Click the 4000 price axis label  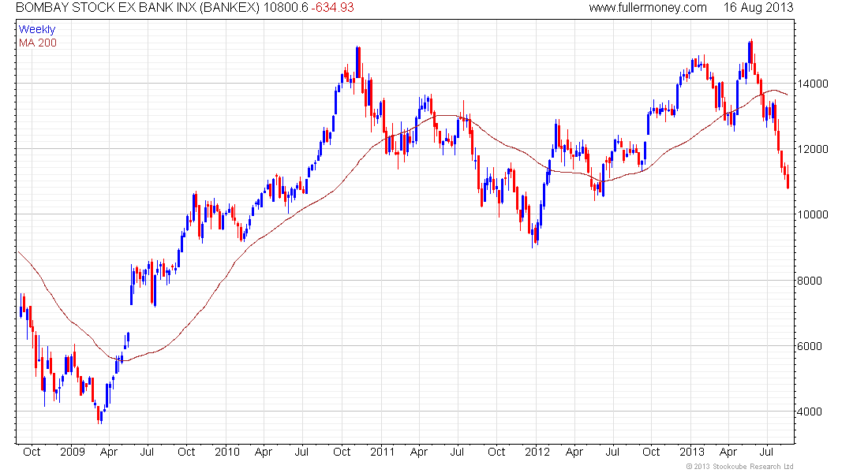810,412
